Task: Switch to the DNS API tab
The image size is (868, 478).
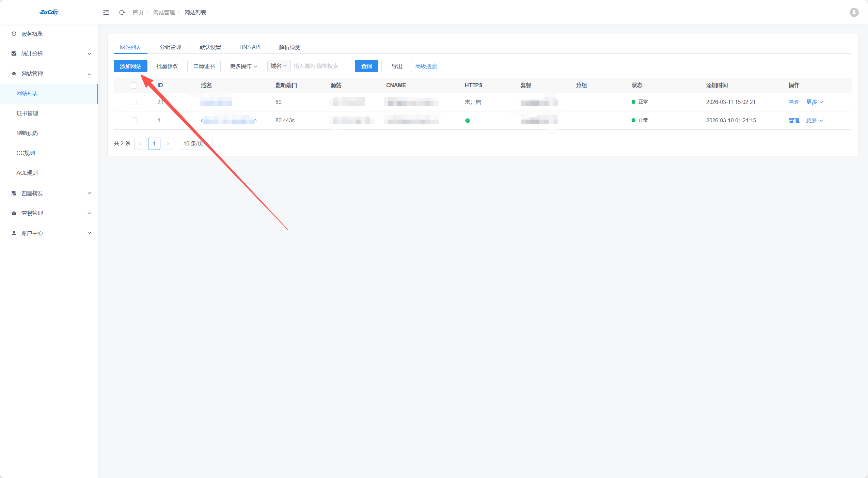Action: click(250, 47)
